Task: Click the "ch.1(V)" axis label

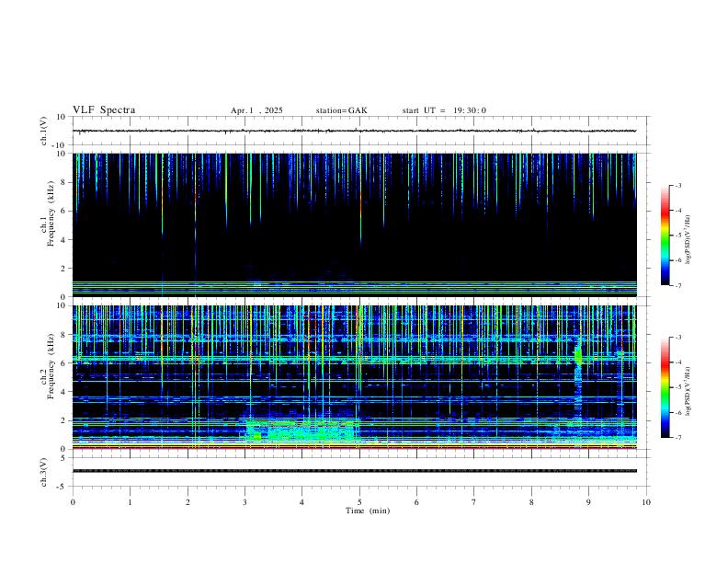Action: [x=44, y=131]
